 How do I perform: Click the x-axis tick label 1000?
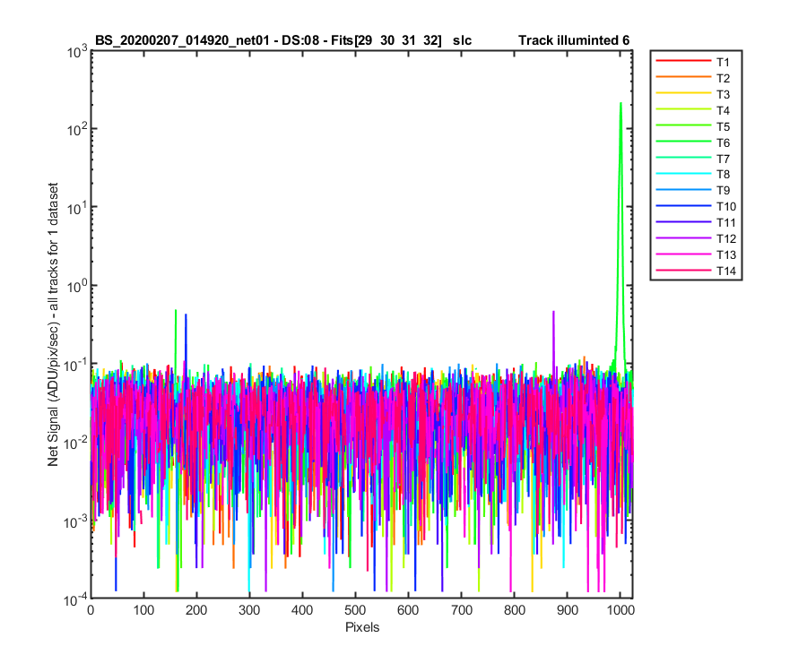click(620, 610)
